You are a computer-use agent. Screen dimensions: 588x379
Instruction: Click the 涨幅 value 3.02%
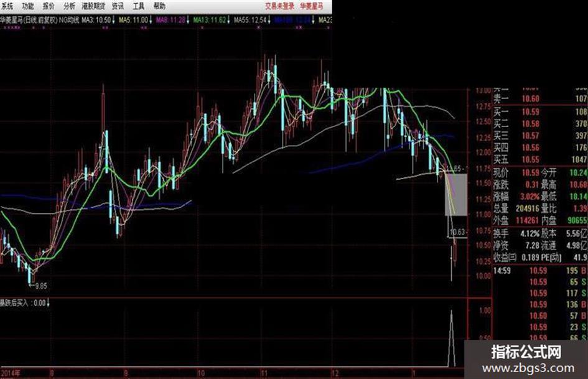coord(530,196)
